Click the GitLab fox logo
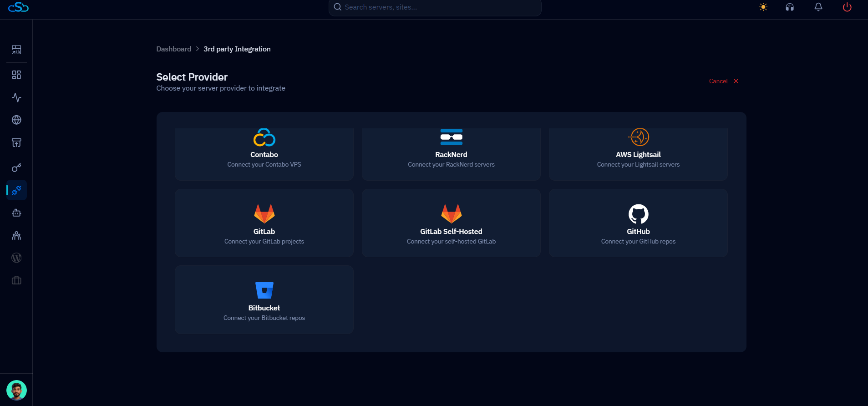Viewport: 868px width, 406px height. (x=264, y=213)
